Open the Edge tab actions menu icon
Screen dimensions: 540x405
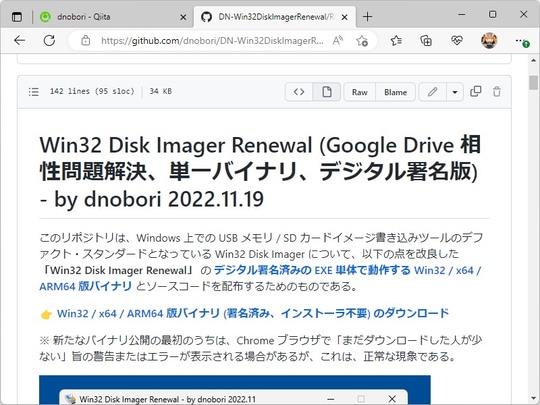pyautogui.click(x=17, y=17)
